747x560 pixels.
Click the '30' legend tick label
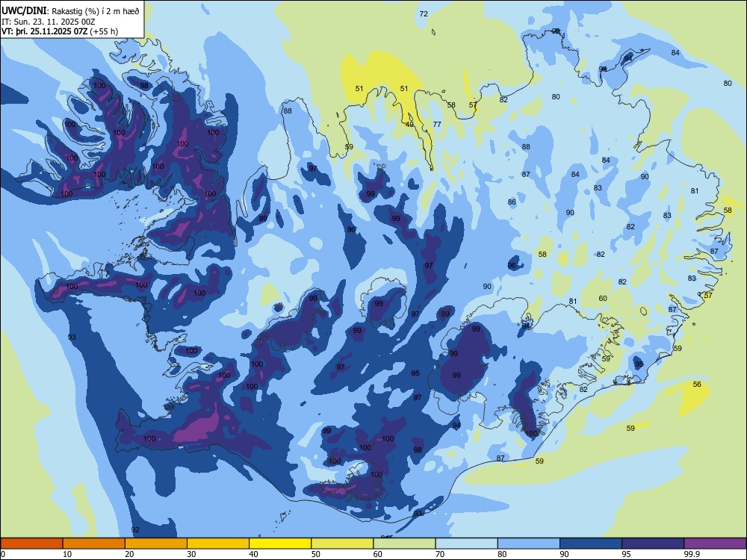[x=192, y=554]
